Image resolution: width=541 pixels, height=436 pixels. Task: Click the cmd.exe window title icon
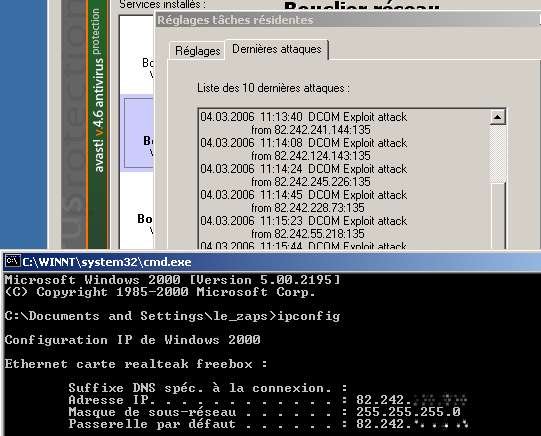coord(12,261)
